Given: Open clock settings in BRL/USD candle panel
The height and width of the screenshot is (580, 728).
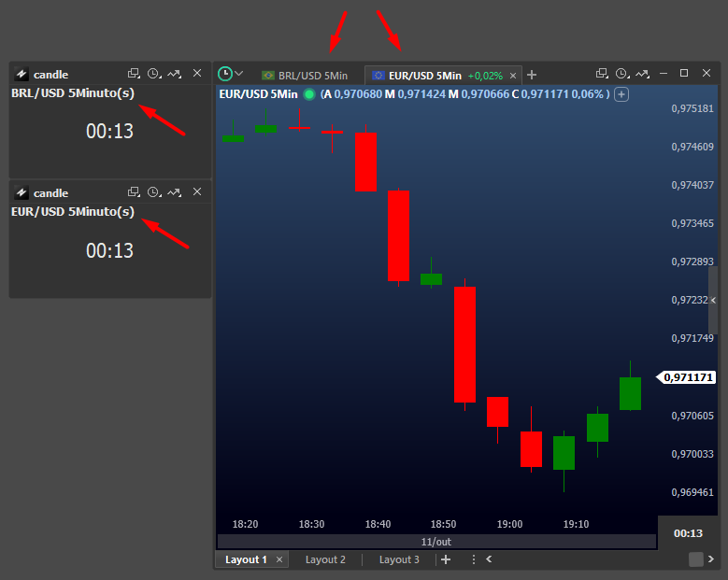Looking at the screenshot, I should [154, 74].
